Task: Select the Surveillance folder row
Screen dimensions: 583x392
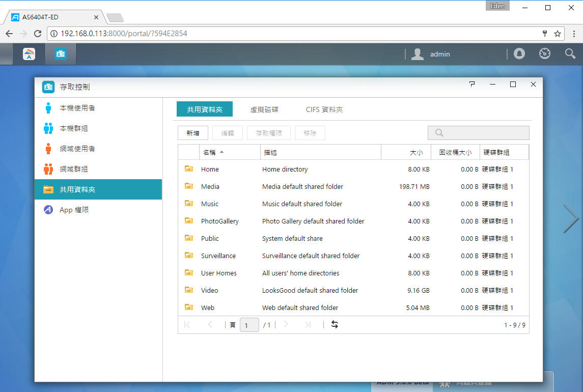Action: coord(353,256)
